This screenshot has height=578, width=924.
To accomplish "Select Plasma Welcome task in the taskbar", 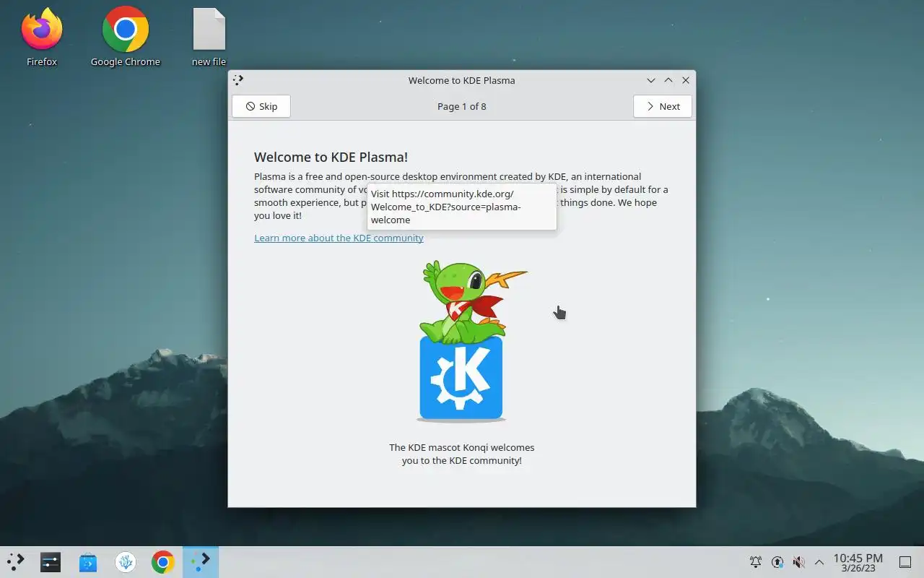I will (201, 562).
